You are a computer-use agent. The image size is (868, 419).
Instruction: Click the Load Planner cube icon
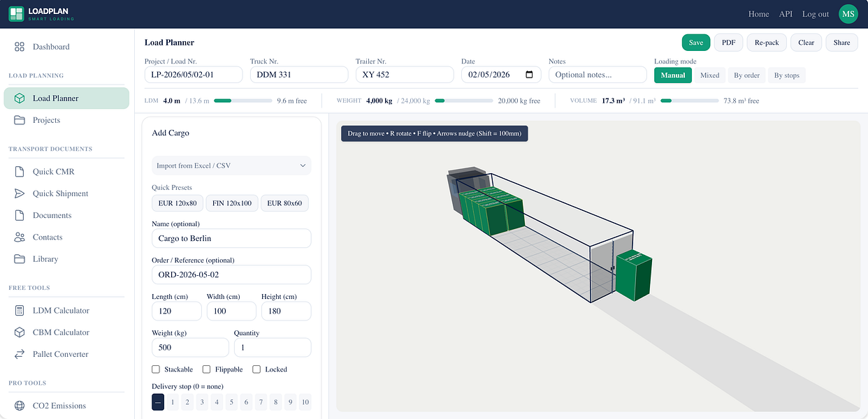click(20, 98)
